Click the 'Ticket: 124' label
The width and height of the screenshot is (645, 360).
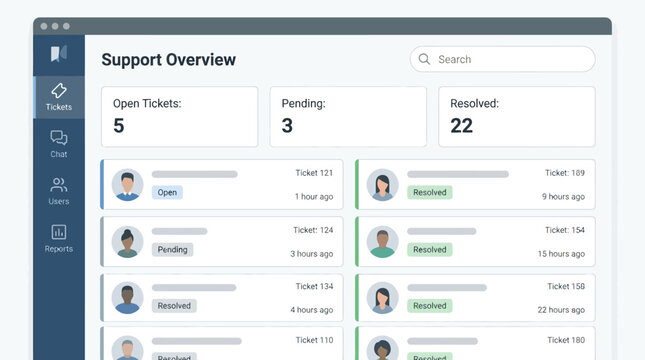point(313,230)
